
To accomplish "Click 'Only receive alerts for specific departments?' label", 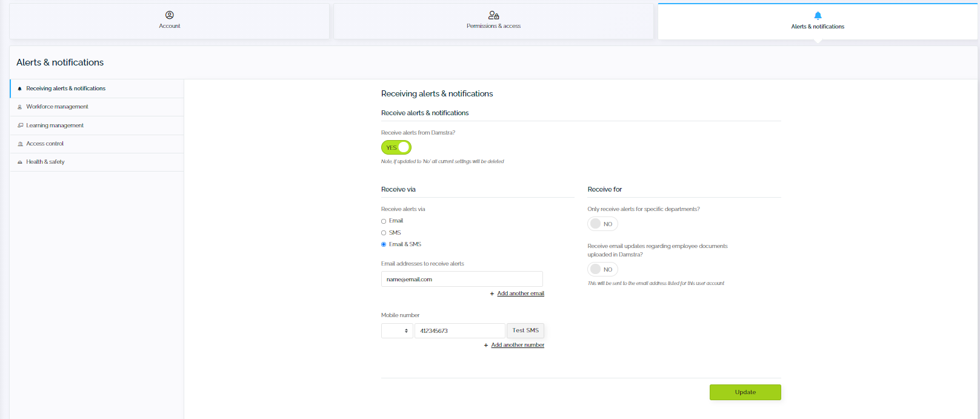I will pos(644,209).
